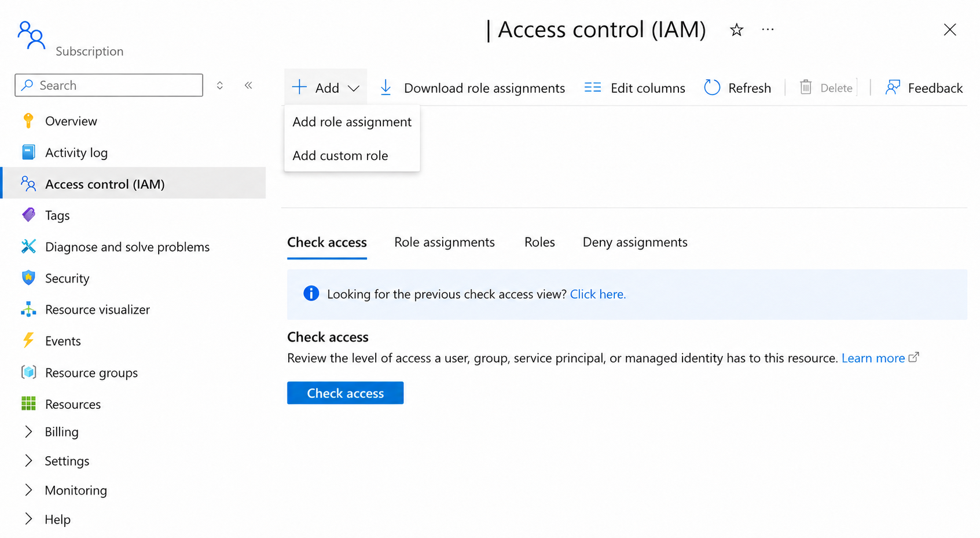Click the purple Tags icon
The height and width of the screenshot is (538, 980).
coord(28,215)
